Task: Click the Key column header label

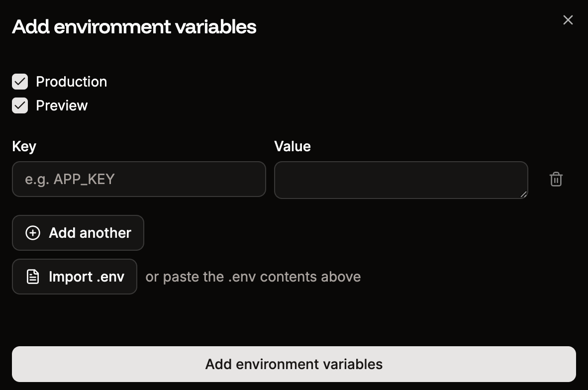Action: [23, 146]
